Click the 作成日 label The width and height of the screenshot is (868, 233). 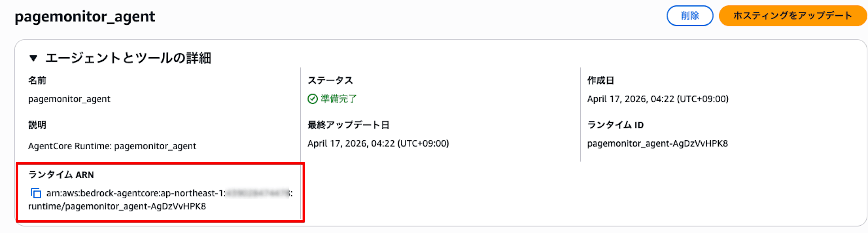600,80
